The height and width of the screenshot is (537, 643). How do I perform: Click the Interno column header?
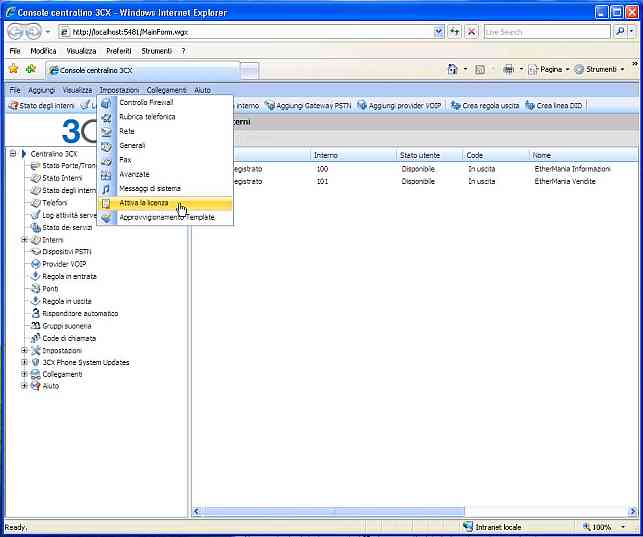(x=353, y=155)
